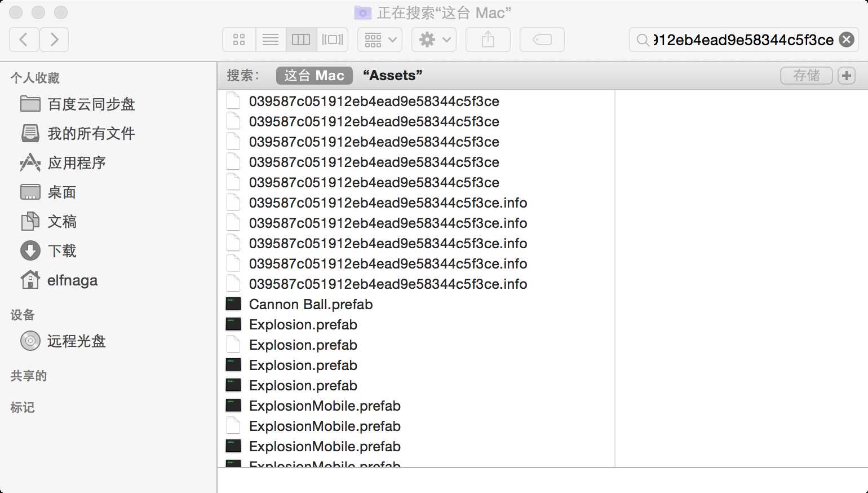Image resolution: width=868 pixels, height=493 pixels.
Task: Go back with the left arrow button
Action: point(24,39)
